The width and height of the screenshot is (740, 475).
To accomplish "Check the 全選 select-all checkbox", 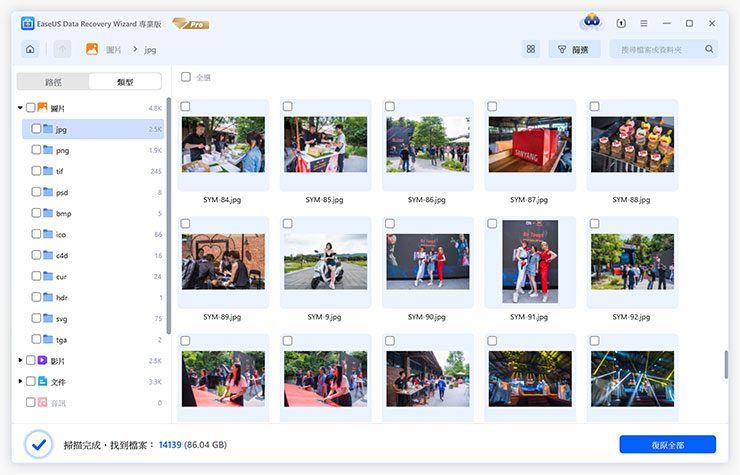I will coord(186,77).
